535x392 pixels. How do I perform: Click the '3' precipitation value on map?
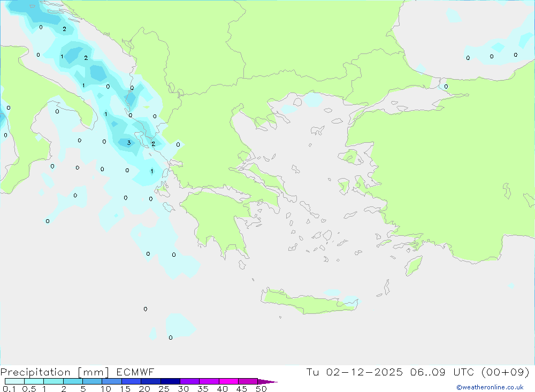pos(128,143)
